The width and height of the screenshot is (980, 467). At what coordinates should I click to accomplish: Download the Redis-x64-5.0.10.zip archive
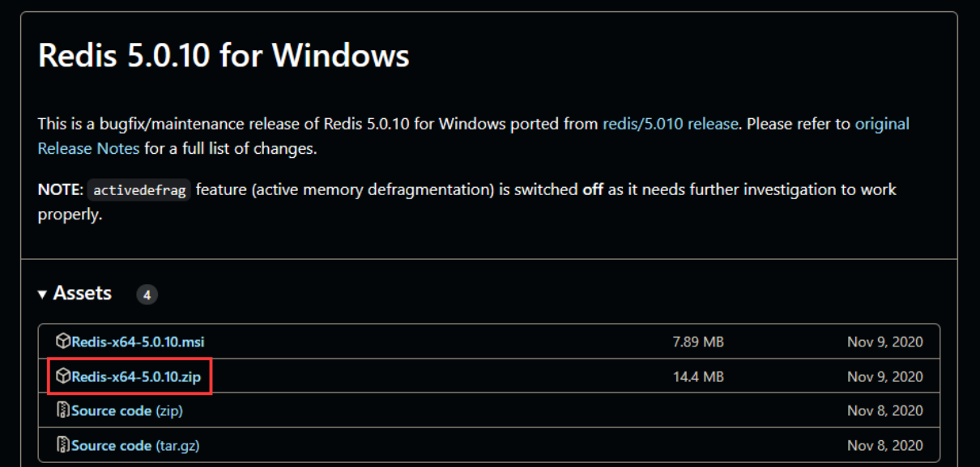136,376
